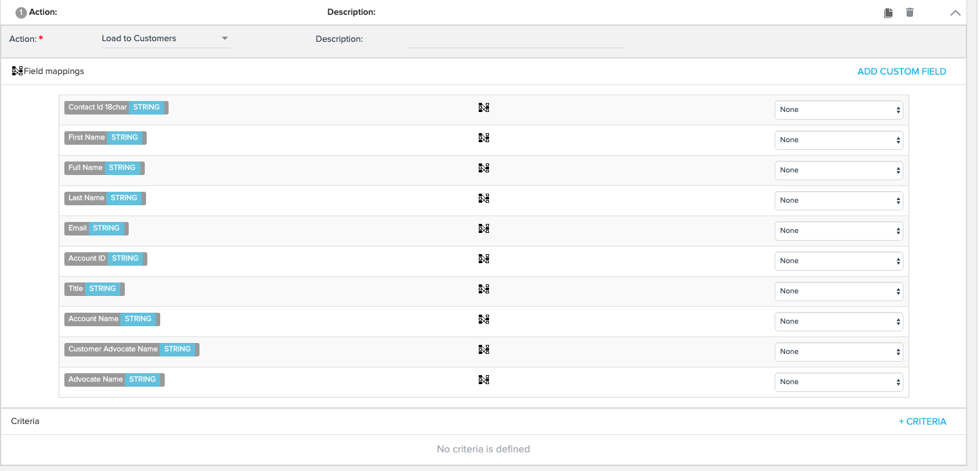Open the None dropdown for Account Name
The width and height of the screenshot is (980, 471).
pos(838,322)
